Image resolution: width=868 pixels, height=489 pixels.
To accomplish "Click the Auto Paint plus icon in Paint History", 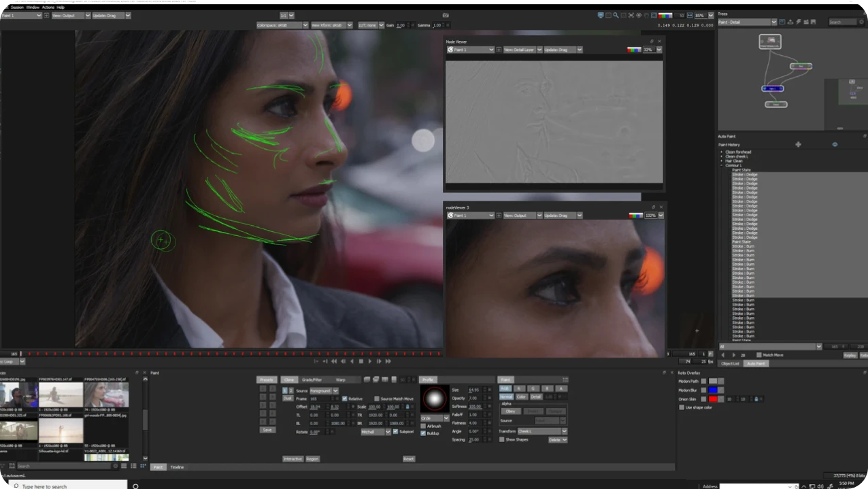I will coord(798,144).
